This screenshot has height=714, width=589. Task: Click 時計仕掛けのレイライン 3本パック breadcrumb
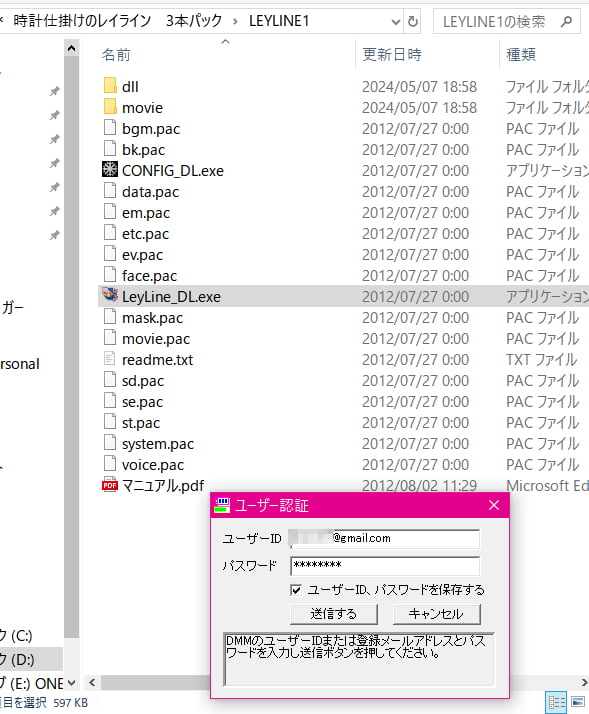click(118, 21)
